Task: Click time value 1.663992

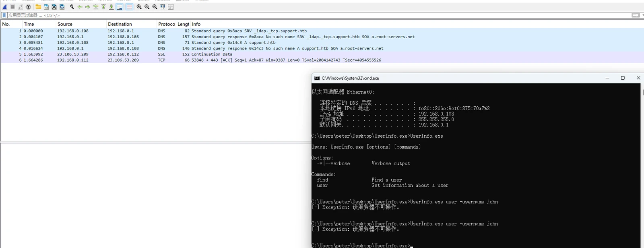Action: tap(33, 54)
